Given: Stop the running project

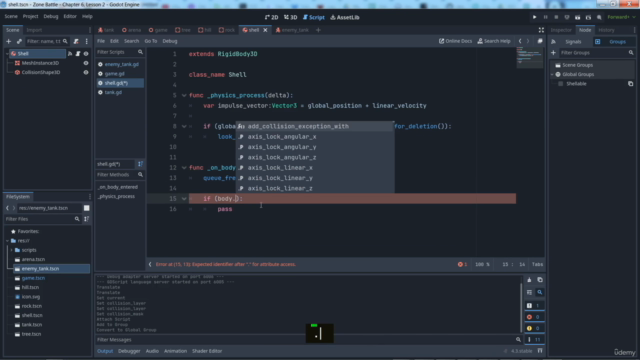Looking at the screenshot, I should pos(556,17).
